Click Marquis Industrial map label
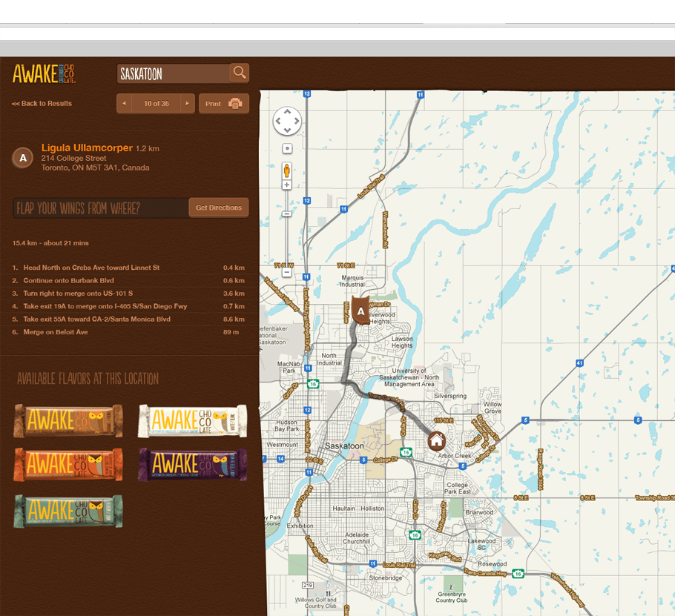 point(352,281)
